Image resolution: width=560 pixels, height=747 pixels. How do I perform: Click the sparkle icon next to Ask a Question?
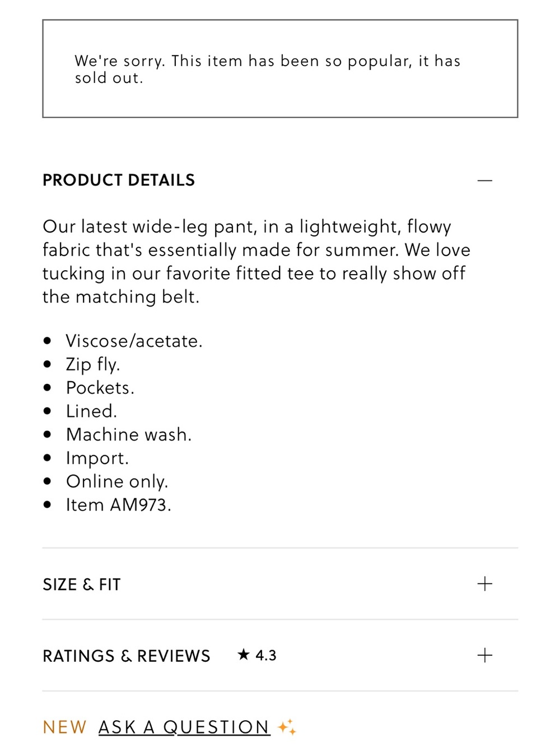287,727
